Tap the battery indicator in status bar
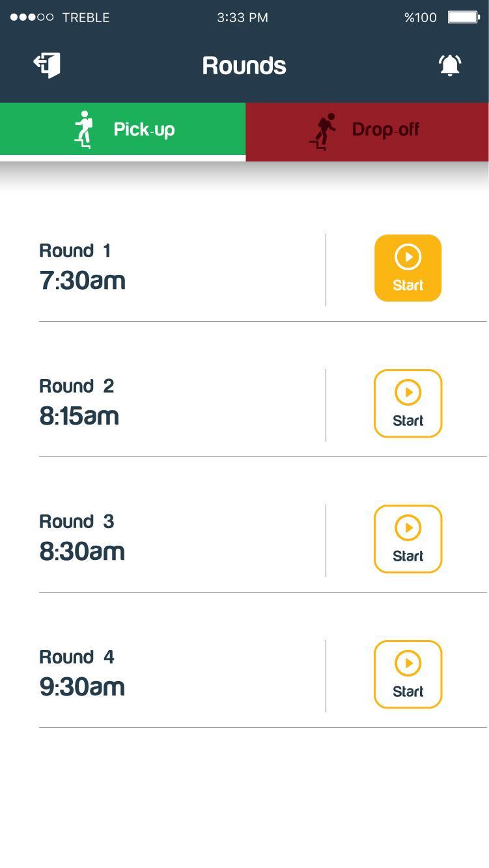Image resolution: width=489 pixels, height=868 pixels. coord(464,18)
